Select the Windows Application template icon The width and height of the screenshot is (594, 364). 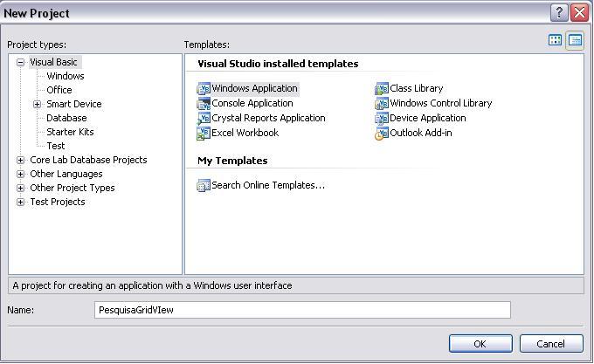click(204, 88)
